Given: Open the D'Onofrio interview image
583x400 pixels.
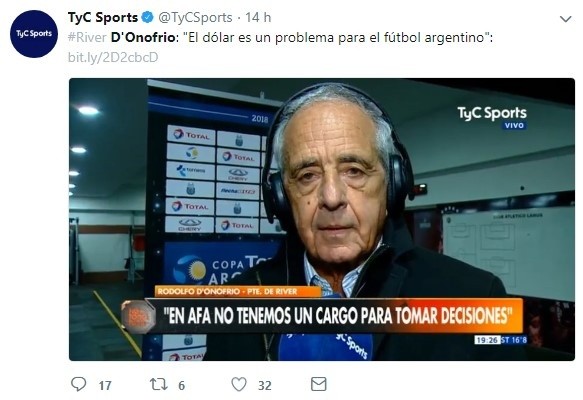Looking at the screenshot, I should click(322, 219).
